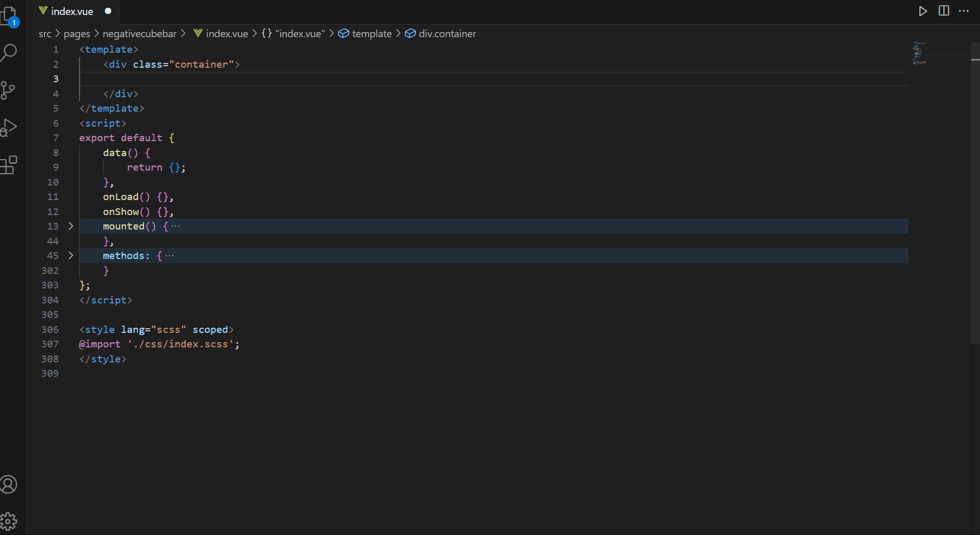The image size is (980, 535).
Task: Click line number 306 in the gutter
Action: 50,329
